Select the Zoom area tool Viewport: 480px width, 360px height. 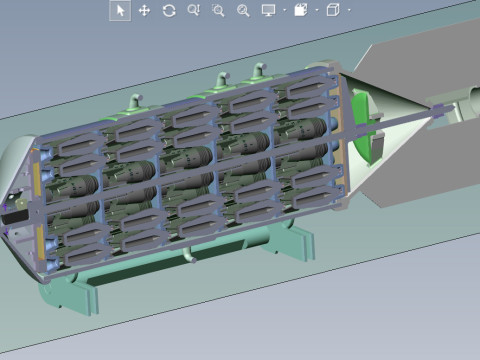[x=218, y=11]
